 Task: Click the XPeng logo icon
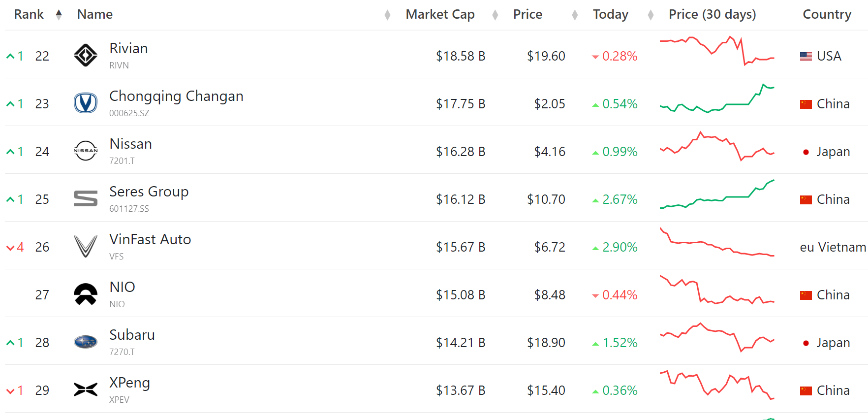click(x=86, y=389)
